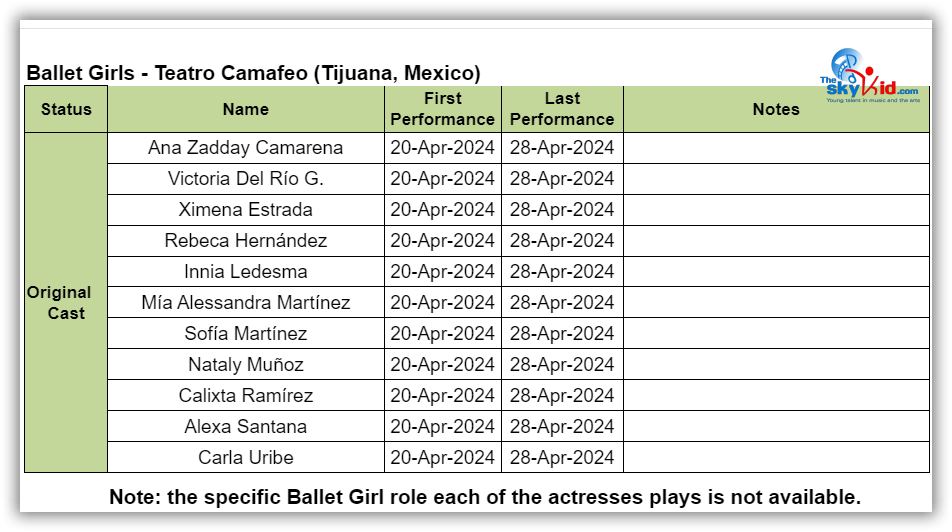Select the Calixta Ramírez name cell

coord(246,395)
